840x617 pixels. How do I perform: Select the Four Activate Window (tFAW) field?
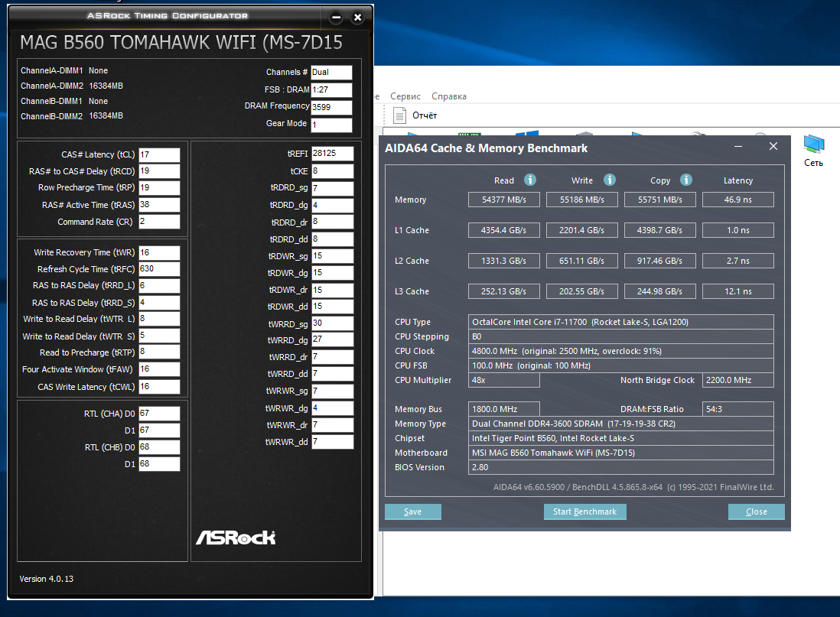click(160, 369)
